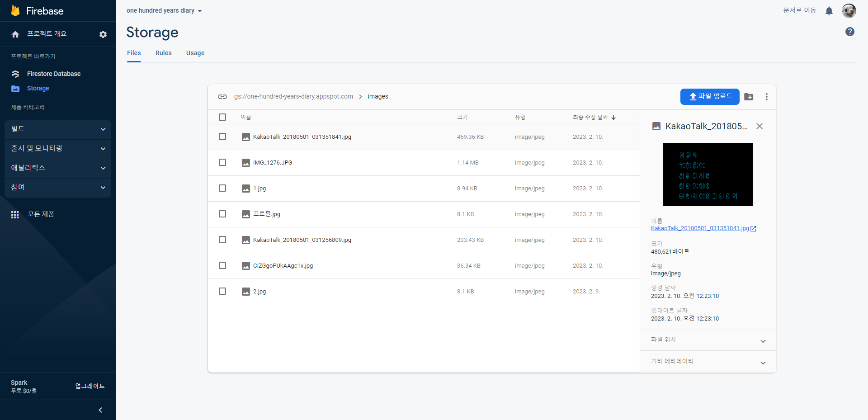Collapse the sidebar with the arrow icon
868x420 pixels.
(x=100, y=410)
